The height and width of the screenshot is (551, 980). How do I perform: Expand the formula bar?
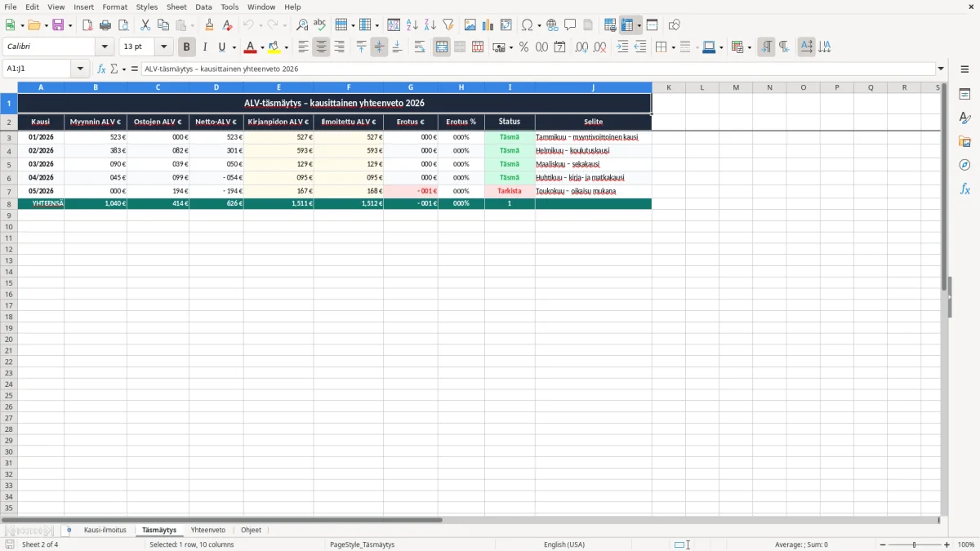click(941, 69)
